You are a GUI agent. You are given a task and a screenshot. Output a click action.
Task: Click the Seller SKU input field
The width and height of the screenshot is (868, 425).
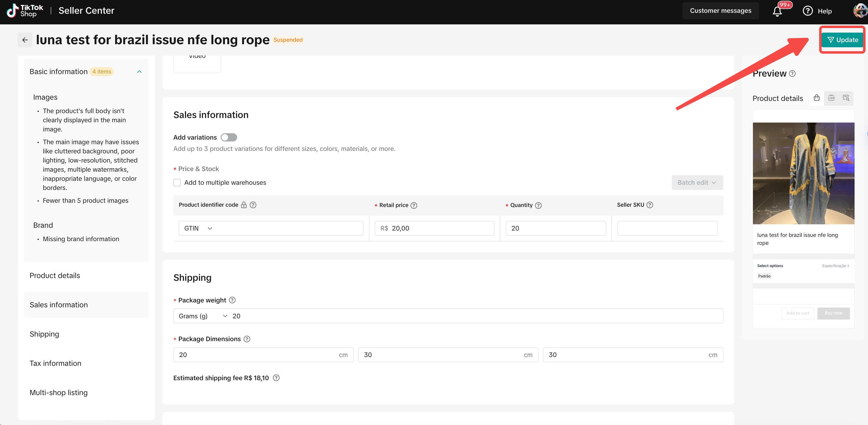[x=667, y=228]
